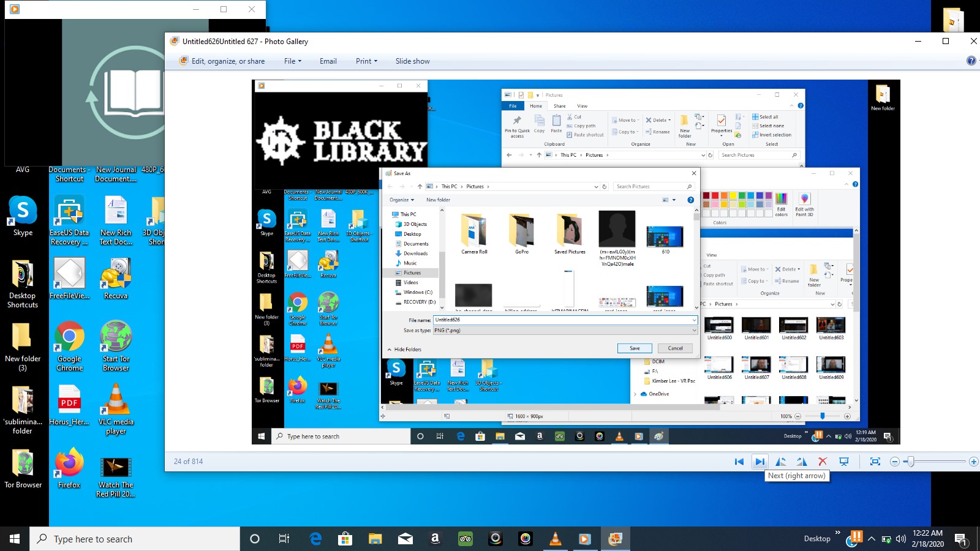Click the battery status tray icon
The height and width of the screenshot is (551, 980).
tap(886, 539)
